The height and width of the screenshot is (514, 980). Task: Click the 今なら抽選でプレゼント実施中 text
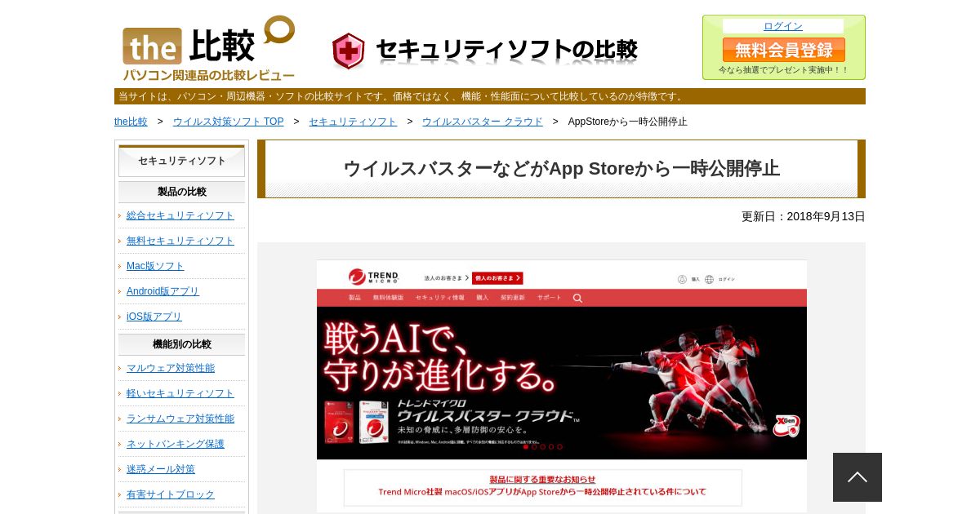tap(784, 70)
